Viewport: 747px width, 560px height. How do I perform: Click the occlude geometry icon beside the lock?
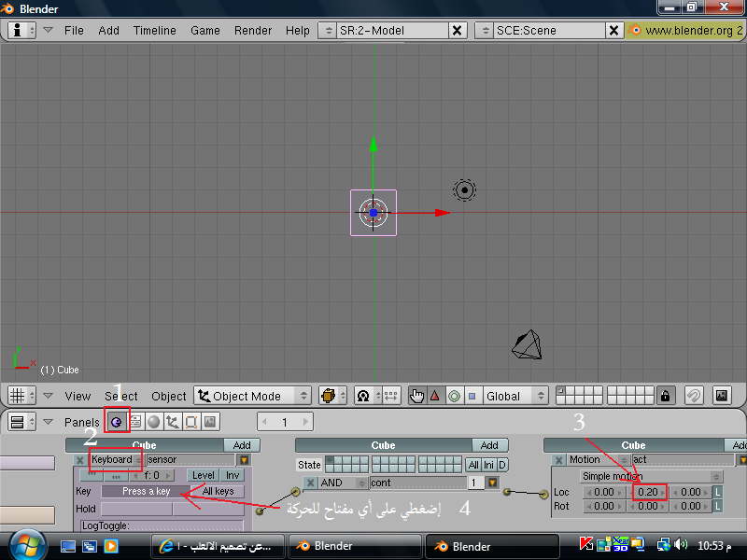(x=694, y=396)
